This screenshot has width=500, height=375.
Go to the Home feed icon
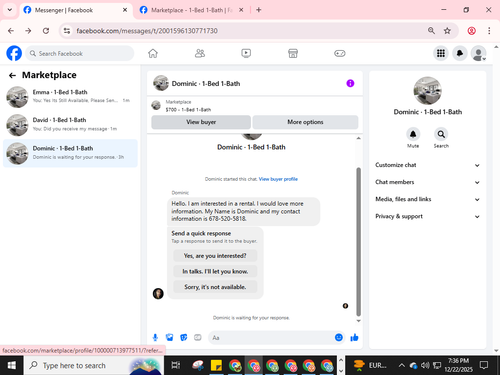click(153, 53)
